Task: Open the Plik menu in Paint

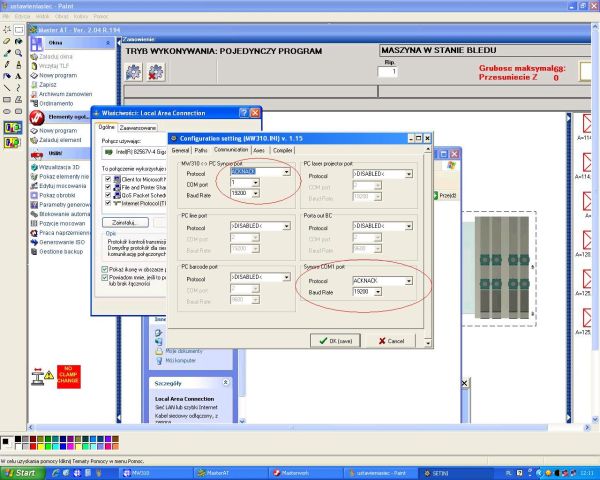Action: coord(6,16)
